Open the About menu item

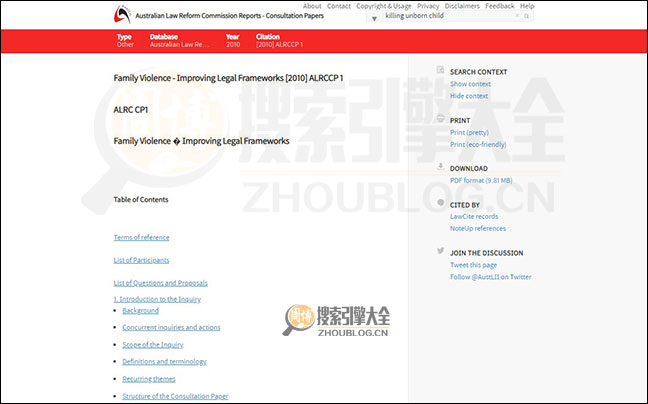[312, 6]
